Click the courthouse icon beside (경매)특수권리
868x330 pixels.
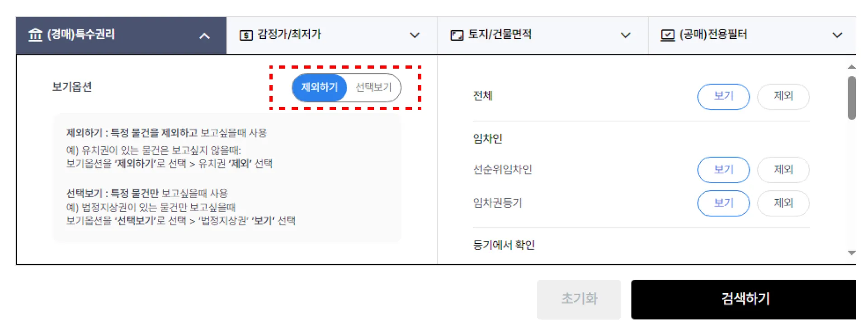point(35,35)
